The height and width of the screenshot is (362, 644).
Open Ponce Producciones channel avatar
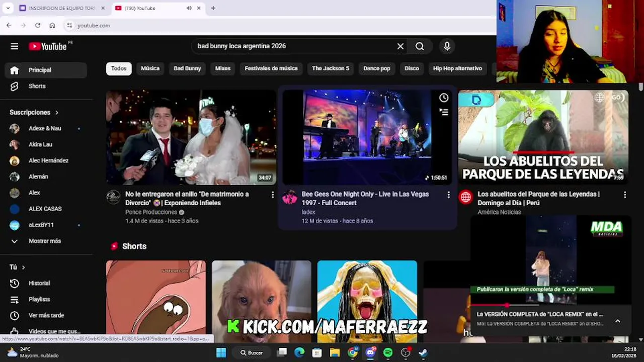tap(113, 197)
